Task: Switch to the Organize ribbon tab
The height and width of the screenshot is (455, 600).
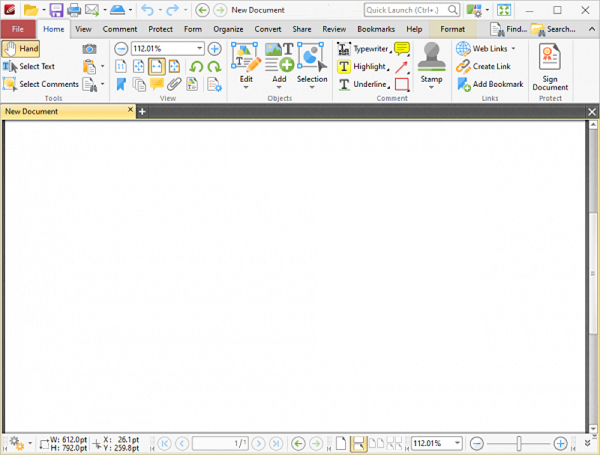Action: click(x=228, y=29)
